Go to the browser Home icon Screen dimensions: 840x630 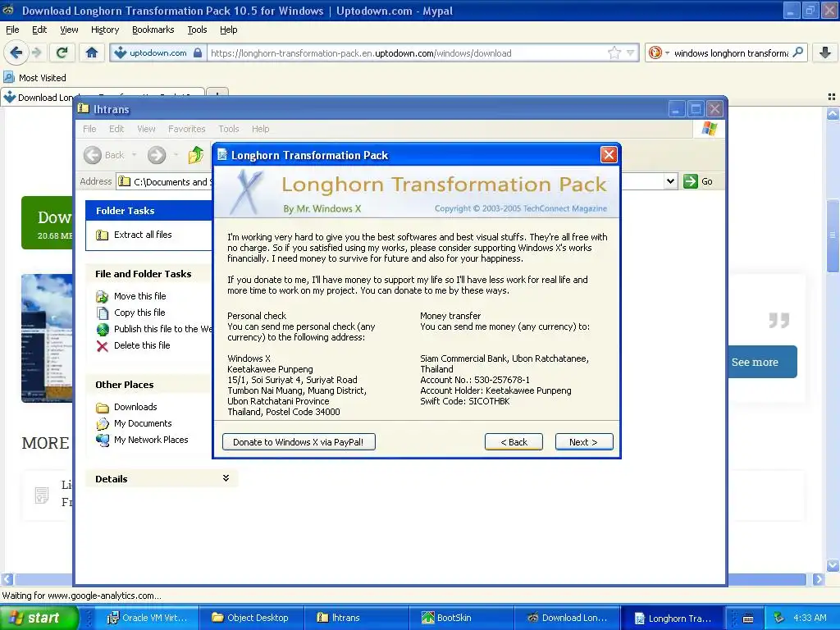coord(92,52)
